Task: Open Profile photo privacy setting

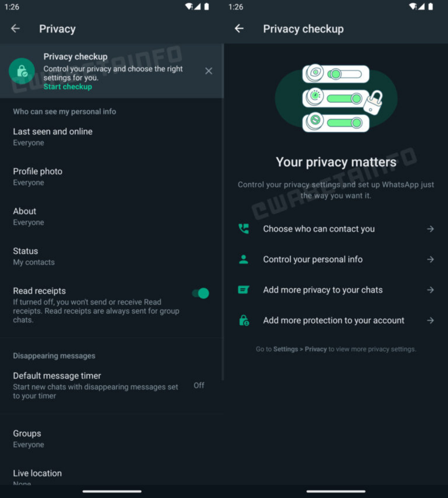Action: [x=38, y=176]
